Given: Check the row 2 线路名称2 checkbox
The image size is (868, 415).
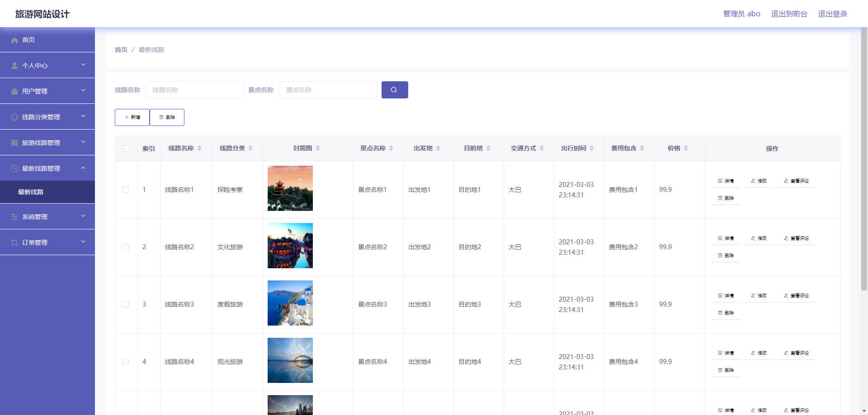Looking at the screenshot, I should [x=126, y=247].
